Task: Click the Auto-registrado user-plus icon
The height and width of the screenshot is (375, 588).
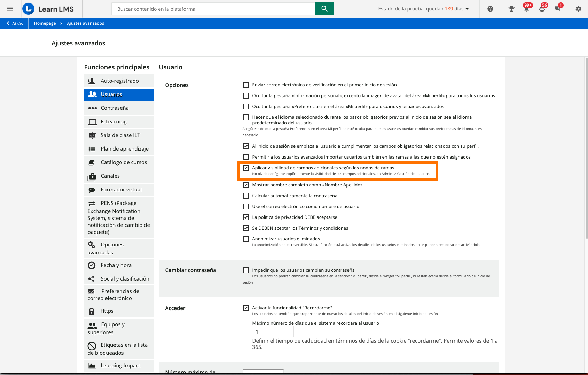Action: tap(92, 81)
